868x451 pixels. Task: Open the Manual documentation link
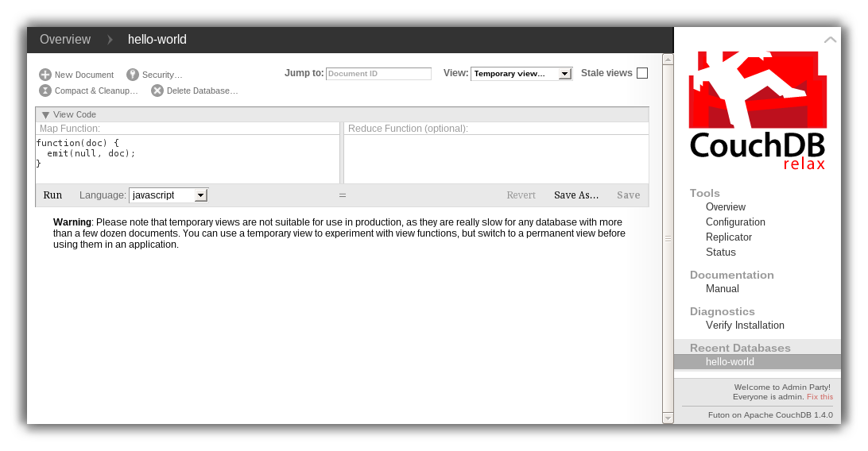click(722, 288)
